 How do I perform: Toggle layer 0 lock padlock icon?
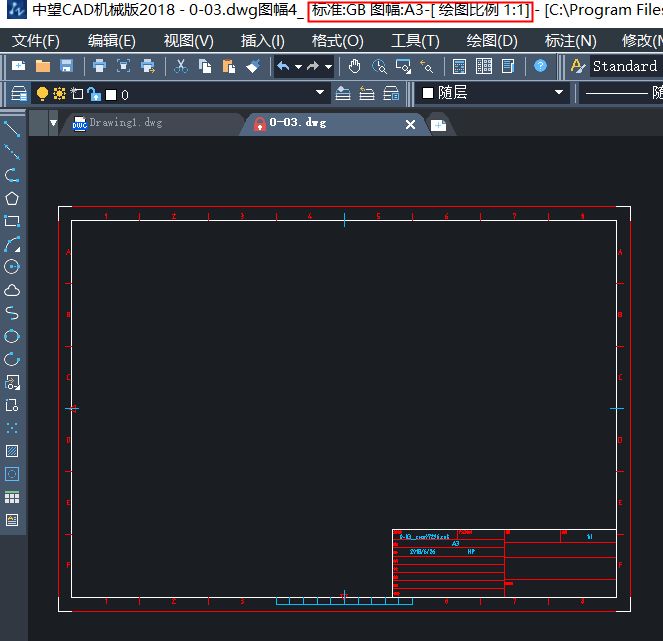[93, 94]
